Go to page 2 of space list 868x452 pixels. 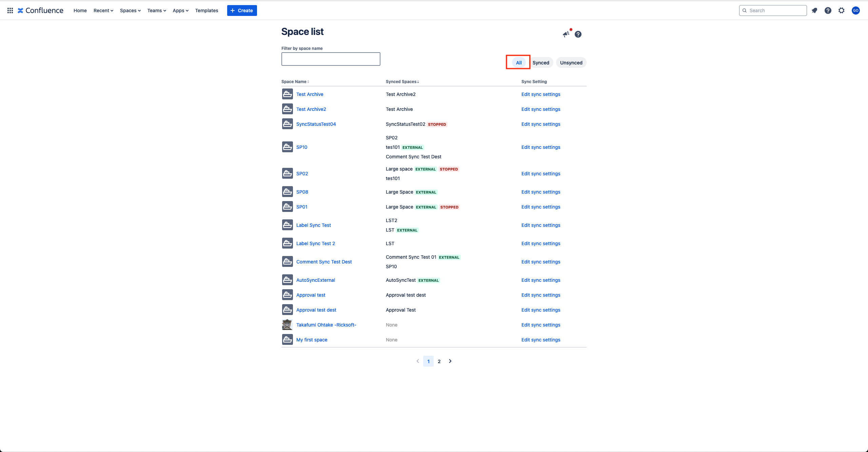(x=439, y=361)
